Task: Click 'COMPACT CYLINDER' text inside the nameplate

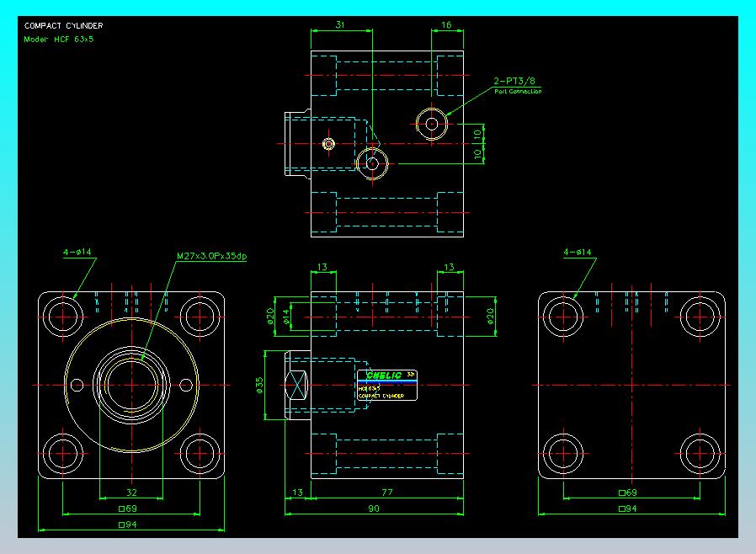Action: [381, 396]
